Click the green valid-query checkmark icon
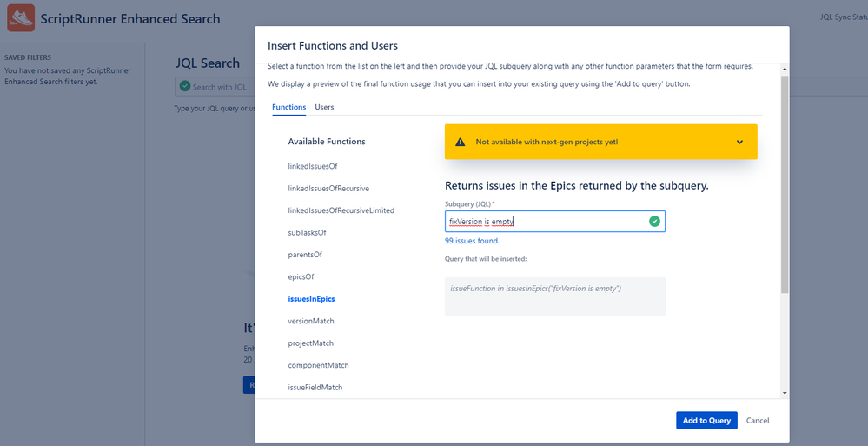Image resolution: width=868 pixels, height=446 pixels. [654, 222]
